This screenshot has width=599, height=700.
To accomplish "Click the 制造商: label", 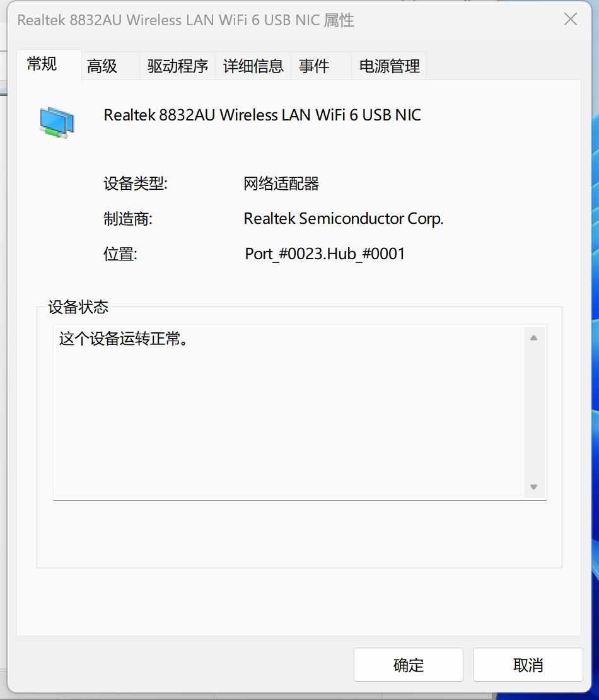I will [127, 219].
